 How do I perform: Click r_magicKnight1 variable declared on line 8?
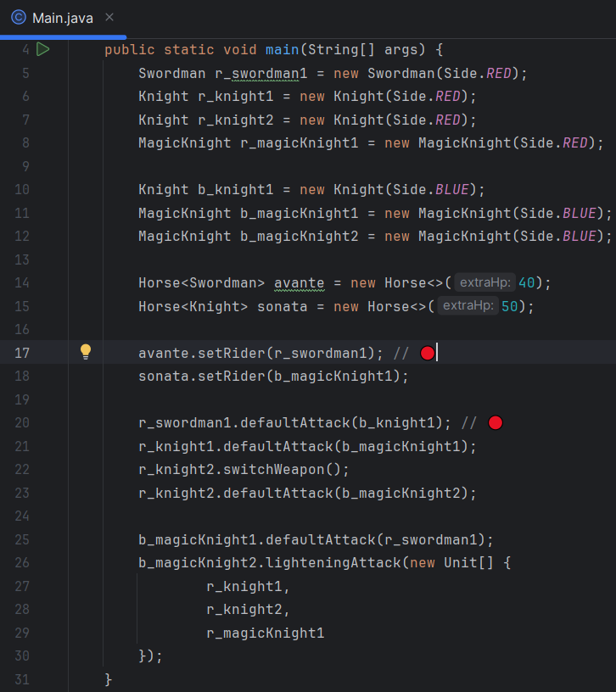click(x=300, y=143)
